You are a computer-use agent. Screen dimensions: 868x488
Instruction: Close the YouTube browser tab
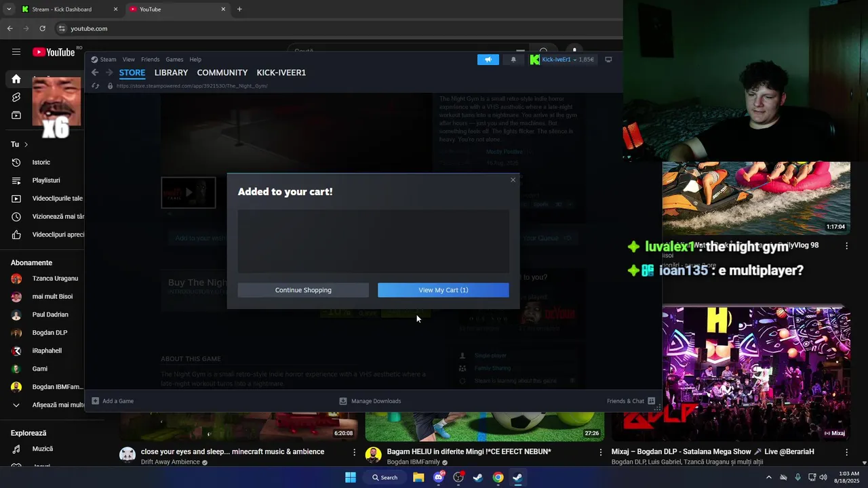[223, 9]
